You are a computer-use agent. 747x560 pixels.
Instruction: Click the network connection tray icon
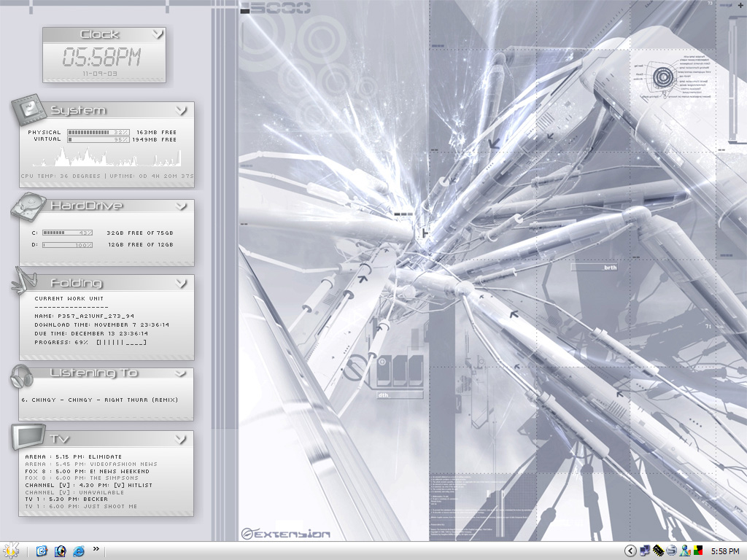[x=644, y=551]
